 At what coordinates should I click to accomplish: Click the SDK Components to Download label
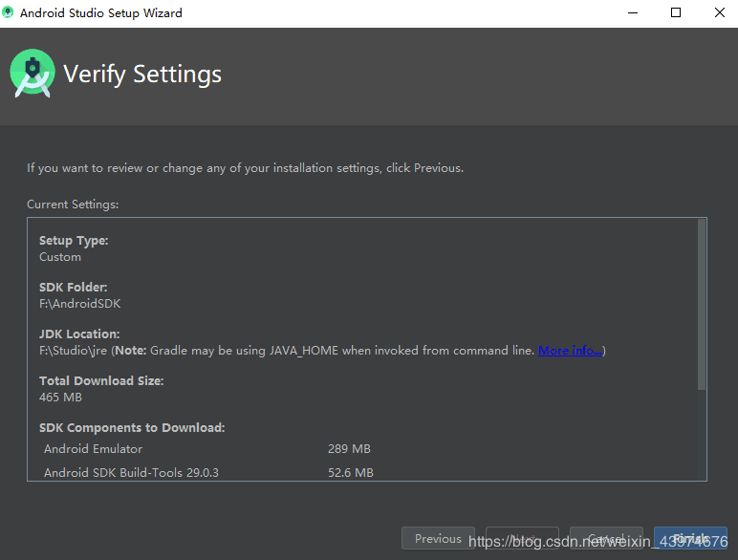click(x=132, y=428)
